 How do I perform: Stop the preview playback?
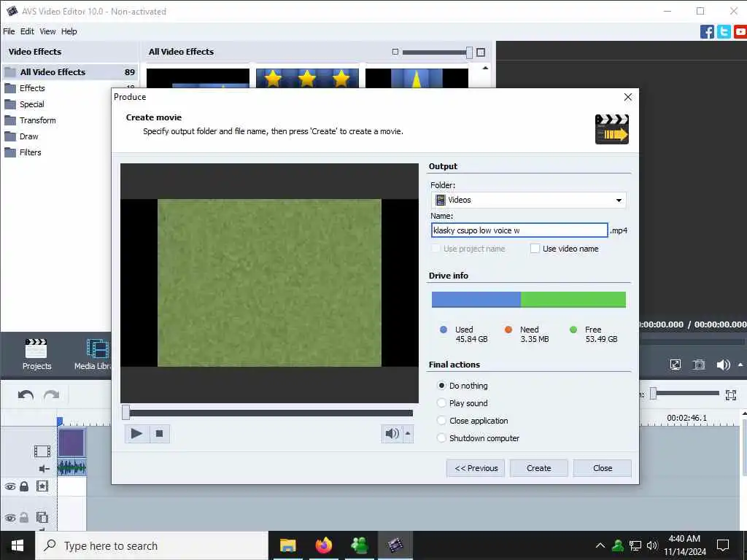pyautogui.click(x=159, y=433)
